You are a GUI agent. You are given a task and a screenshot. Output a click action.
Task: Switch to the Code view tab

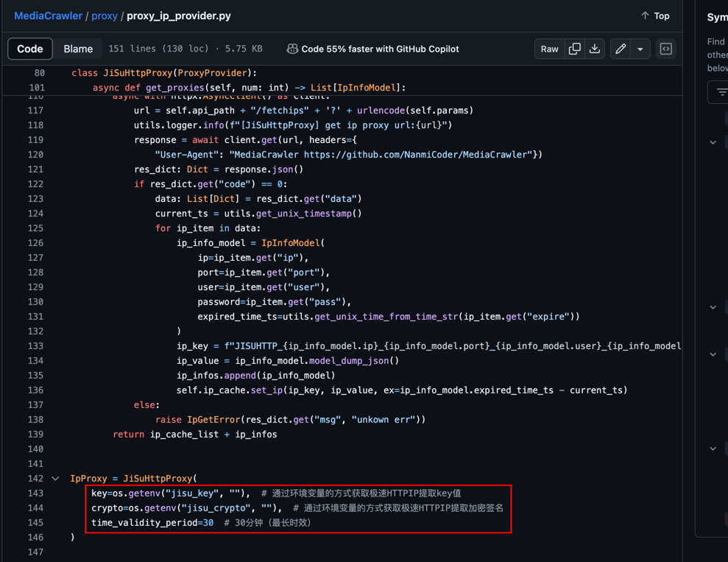pos(30,49)
